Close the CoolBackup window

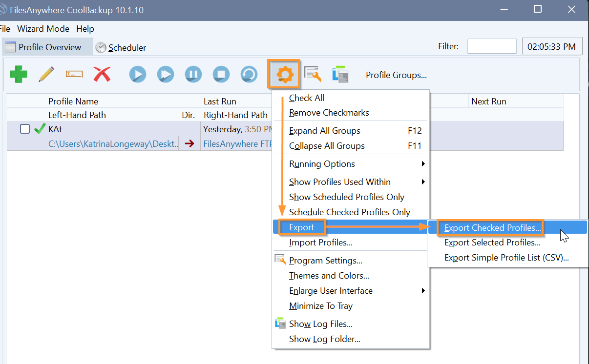click(x=571, y=9)
